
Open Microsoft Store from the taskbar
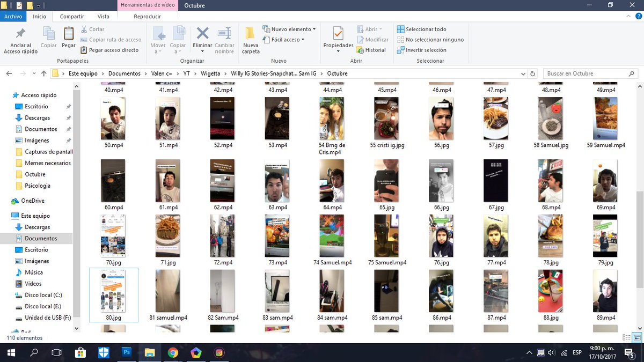pos(80,352)
